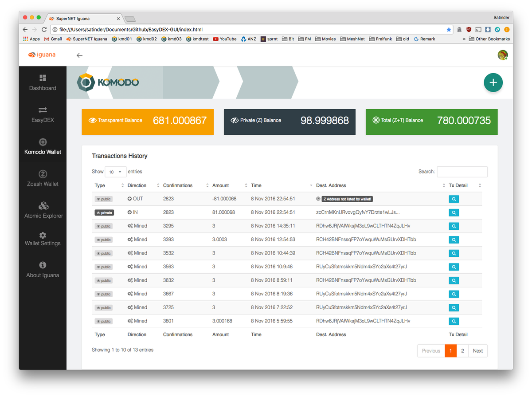Open the user avatar menu
The height and width of the screenshot is (397, 532).
(502, 55)
